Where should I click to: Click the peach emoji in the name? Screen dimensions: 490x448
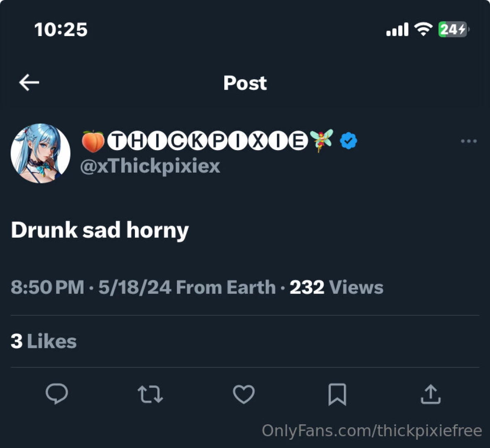[x=93, y=141]
